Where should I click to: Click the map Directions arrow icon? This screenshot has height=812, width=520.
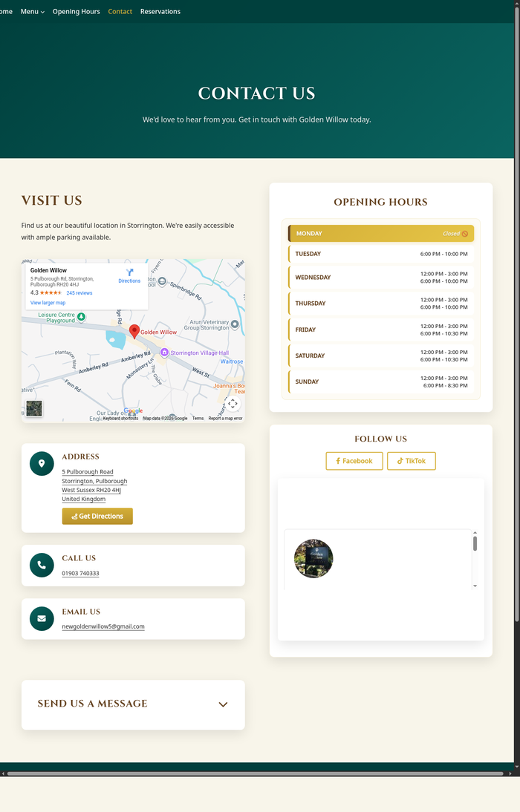click(129, 272)
